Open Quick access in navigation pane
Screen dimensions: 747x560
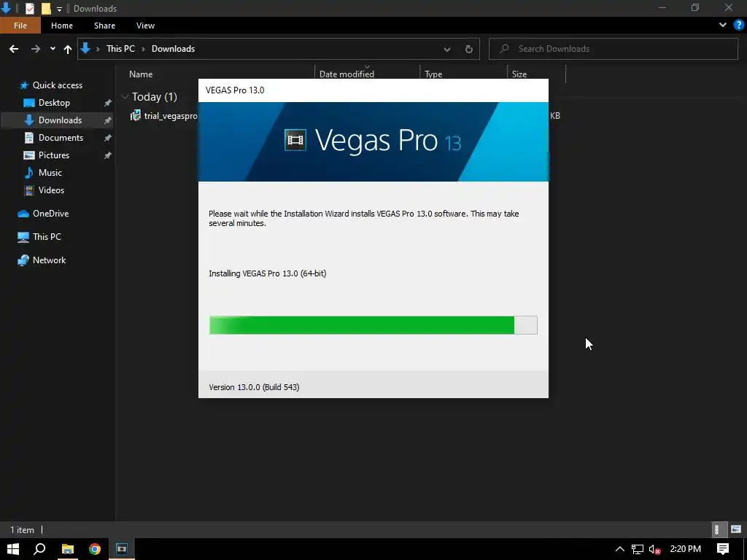coord(57,85)
